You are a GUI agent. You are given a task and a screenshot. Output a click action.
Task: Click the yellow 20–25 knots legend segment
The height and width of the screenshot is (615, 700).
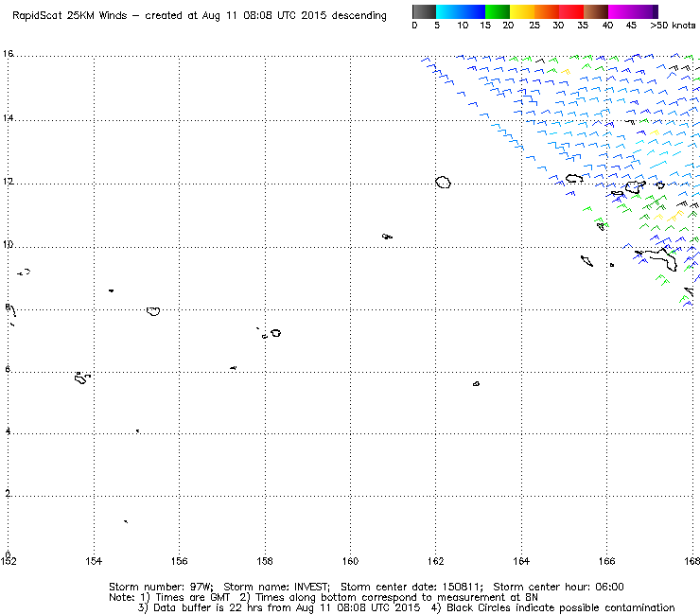pos(522,11)
